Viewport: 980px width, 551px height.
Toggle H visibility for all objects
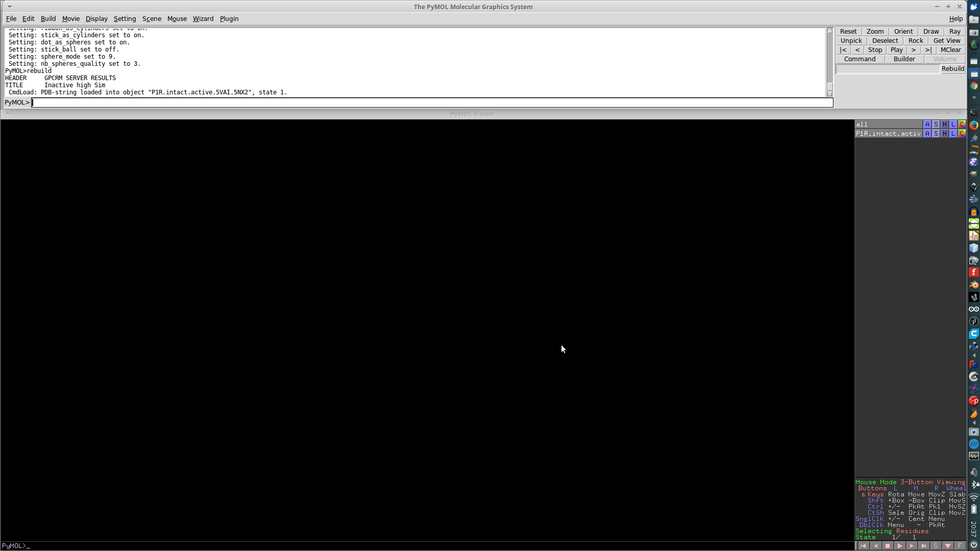pyautogui.click(x=945, y=124)
